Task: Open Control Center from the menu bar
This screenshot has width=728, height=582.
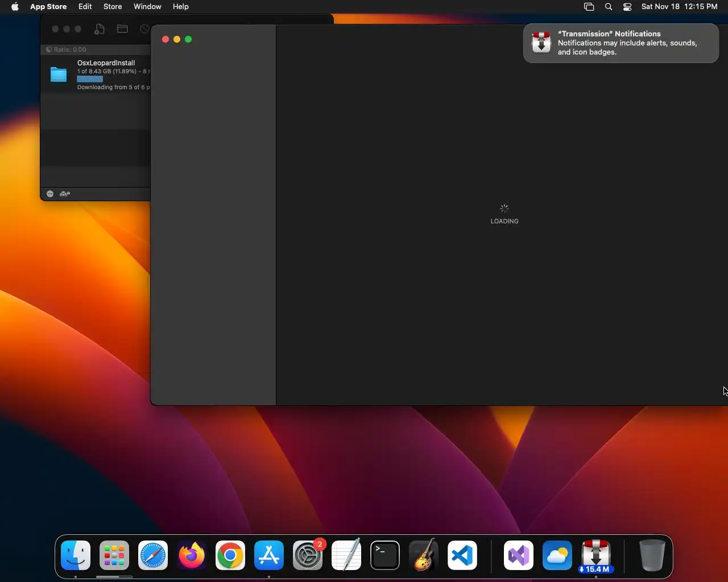Action: (627, 7)
